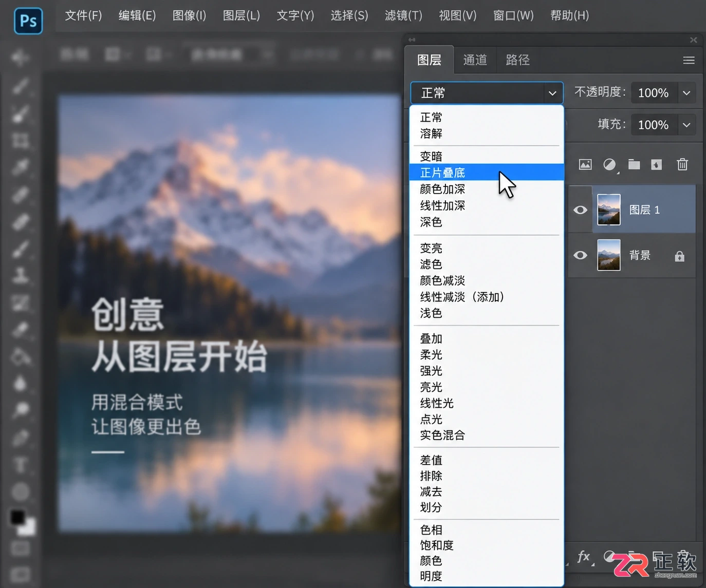Select the Clone Stamp tool in toolbar
This screenshot has width=706, height=588.
21,276
